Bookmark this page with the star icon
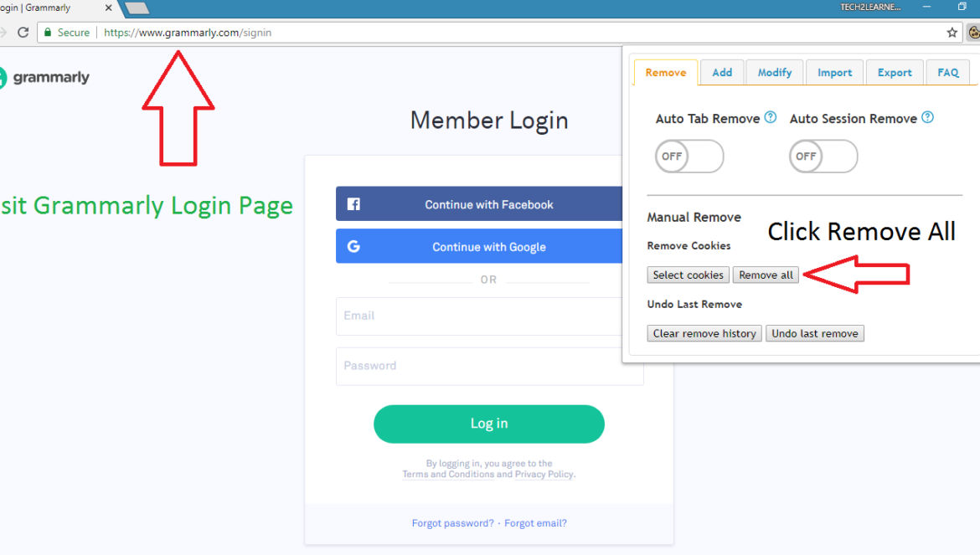The height and width of the screenshot is (555, 980). tap(952, 33)
